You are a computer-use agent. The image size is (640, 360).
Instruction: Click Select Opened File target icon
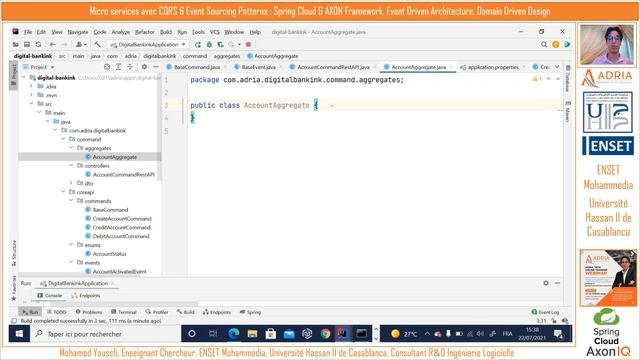coord(107,67)
